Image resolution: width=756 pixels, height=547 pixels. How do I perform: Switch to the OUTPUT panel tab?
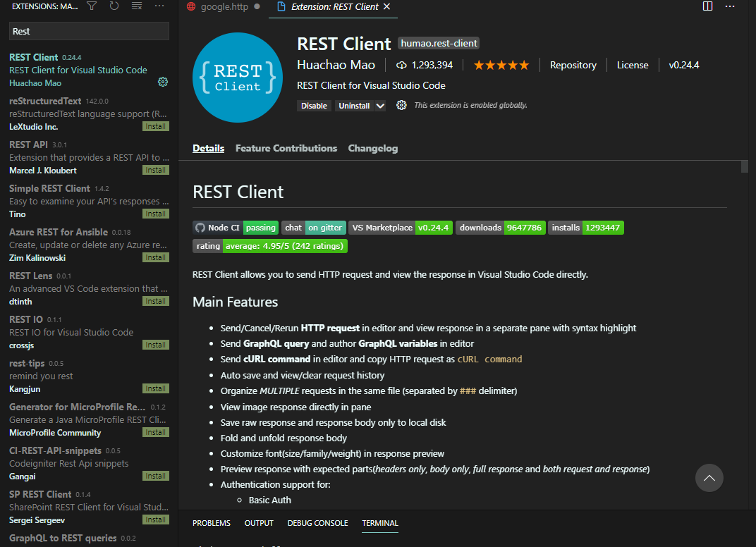(259, 523)
